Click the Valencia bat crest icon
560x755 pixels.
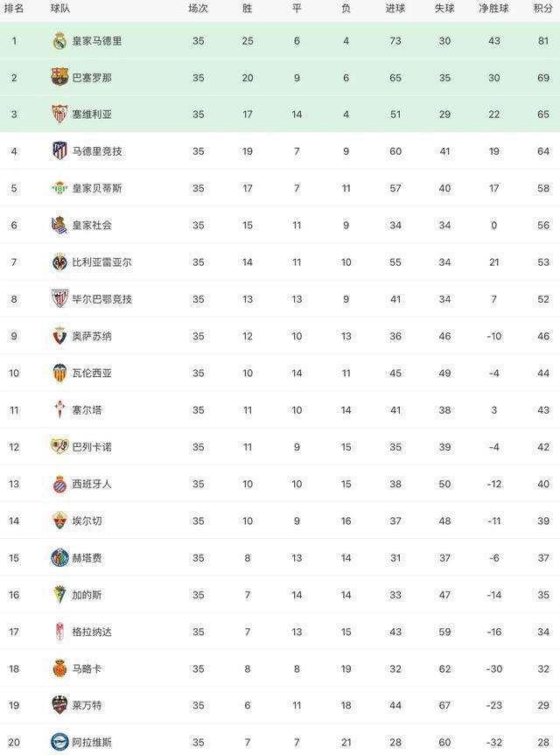click(x=59, y=373)
